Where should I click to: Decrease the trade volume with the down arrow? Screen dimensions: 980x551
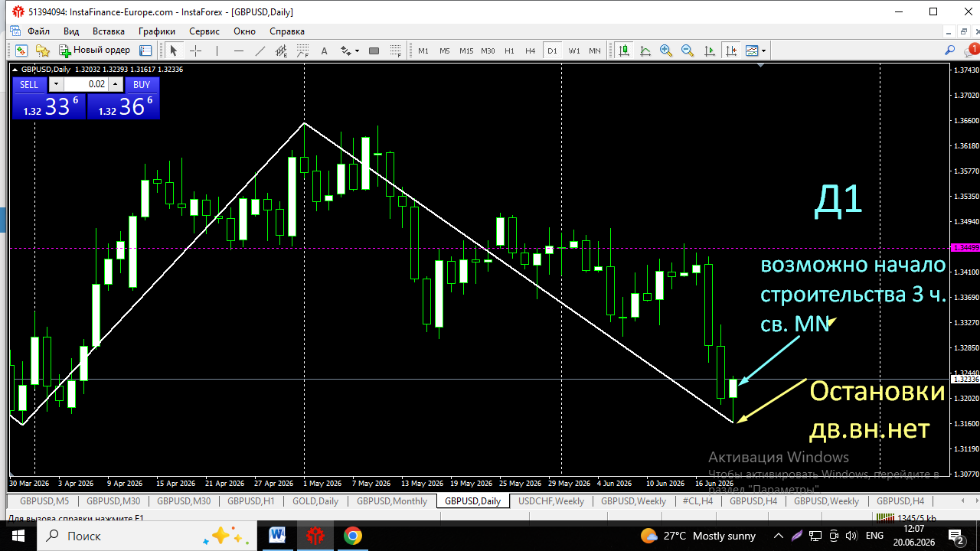[56, 84]
